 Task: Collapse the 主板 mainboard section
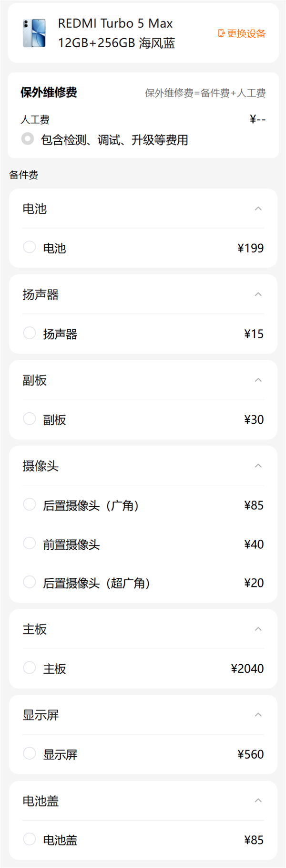[x=257, y=629]
